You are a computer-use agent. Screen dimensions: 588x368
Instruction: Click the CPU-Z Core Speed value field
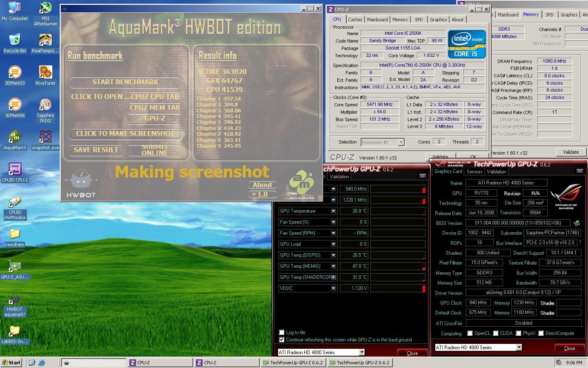pyautogui.click(x=380, y=105)
